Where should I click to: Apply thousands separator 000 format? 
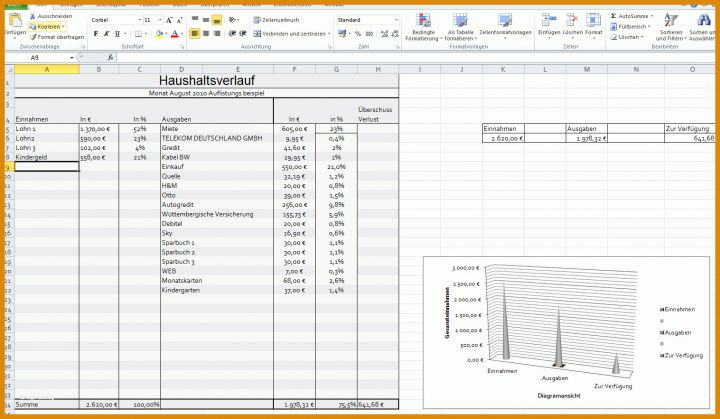tap(369, 34)
